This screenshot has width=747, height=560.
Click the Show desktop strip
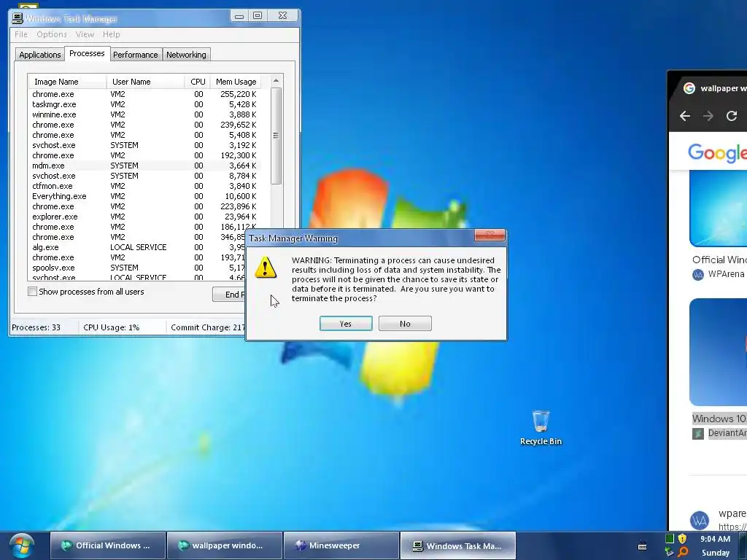(x=744, y=546)
